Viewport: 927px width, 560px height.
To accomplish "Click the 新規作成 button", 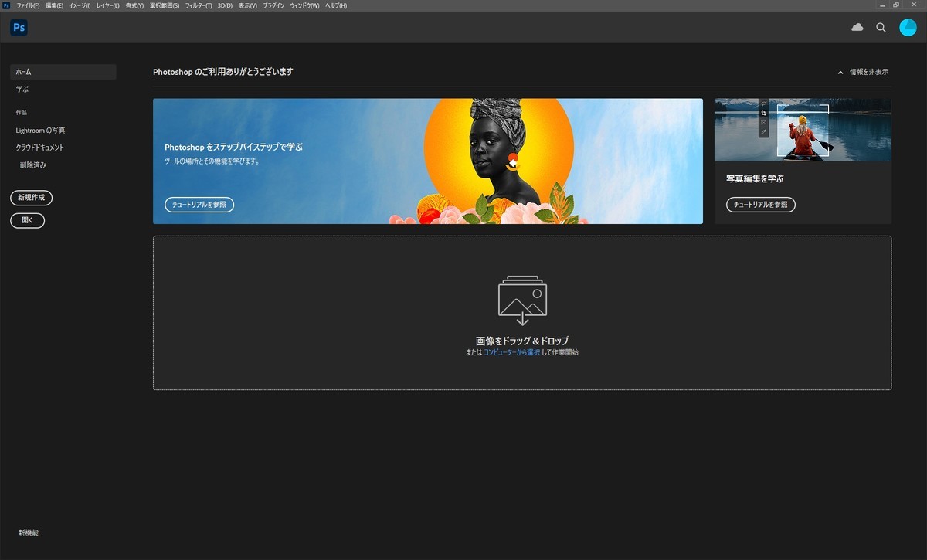I will click(x=32, y=198).
